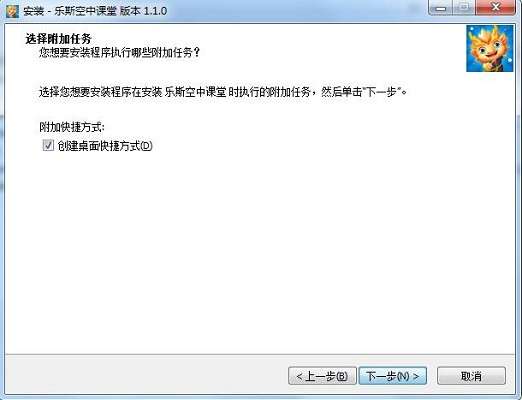Viewport: 522px width, 400px height.
Task: Go back with the 上一步(B) button
Action: 322,376
